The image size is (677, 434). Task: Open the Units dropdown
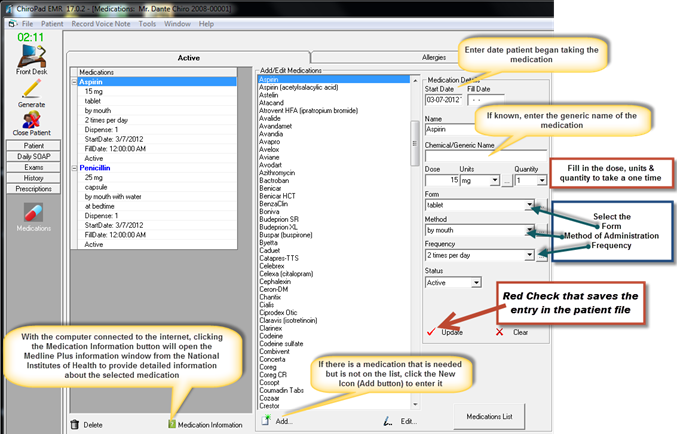click(x=495, y=180)
